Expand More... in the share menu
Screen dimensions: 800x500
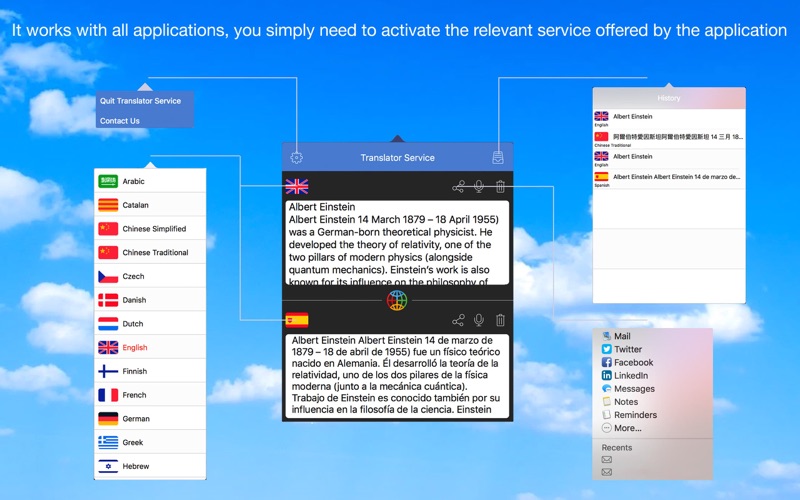(627, 428)
